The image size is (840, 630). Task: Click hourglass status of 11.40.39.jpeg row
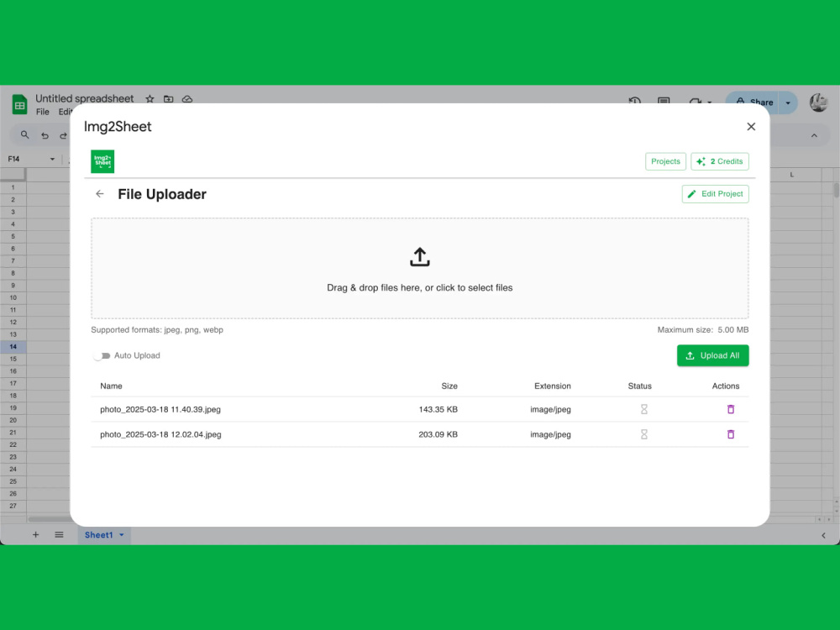(x=644, y=409)
